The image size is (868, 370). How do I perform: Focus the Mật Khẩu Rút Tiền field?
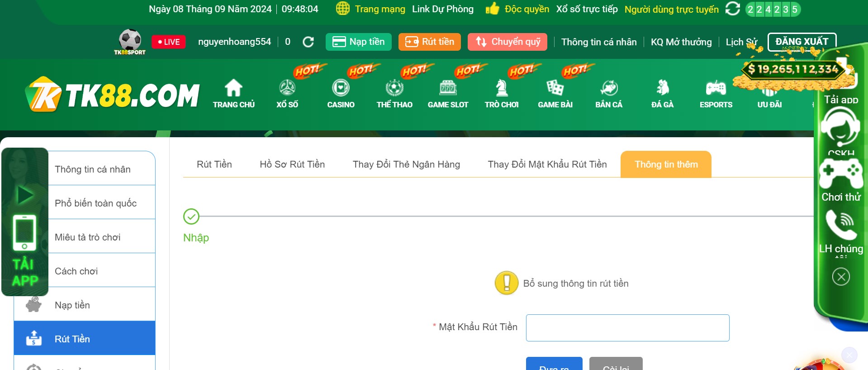627,327
